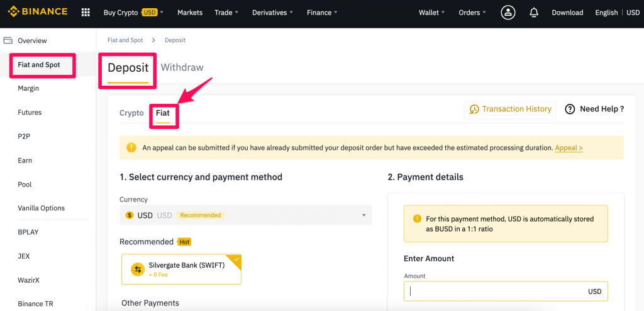The image size is (644, 311).
Task: Click the Download link
Action: (567, 13)
